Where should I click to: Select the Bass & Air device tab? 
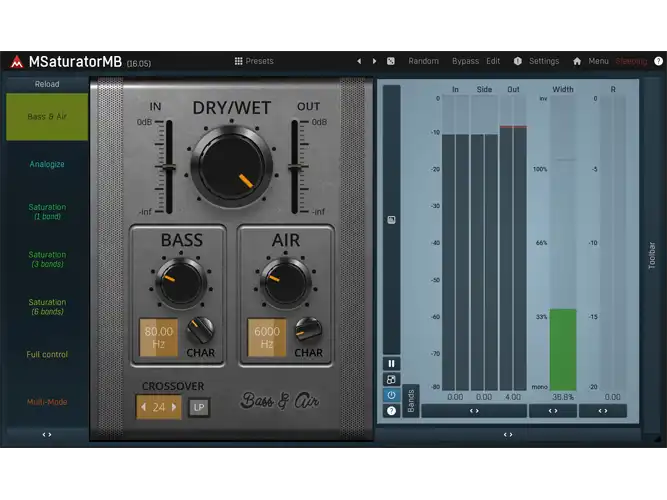[47, 117]
